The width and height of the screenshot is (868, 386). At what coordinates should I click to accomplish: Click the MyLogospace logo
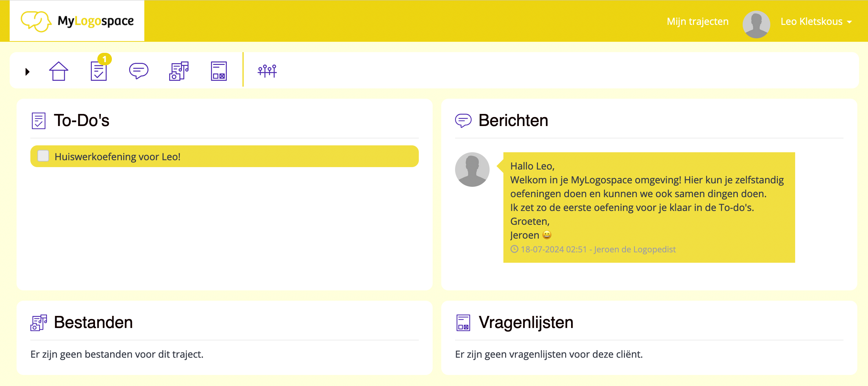[77, 21]
